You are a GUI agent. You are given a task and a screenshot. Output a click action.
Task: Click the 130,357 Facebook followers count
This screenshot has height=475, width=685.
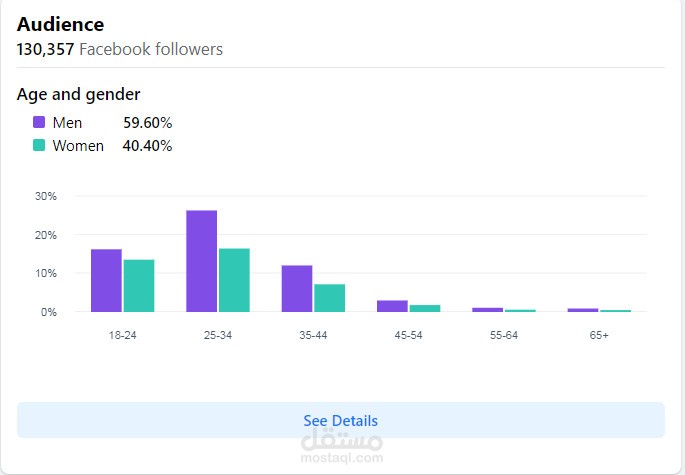point(120,49)
